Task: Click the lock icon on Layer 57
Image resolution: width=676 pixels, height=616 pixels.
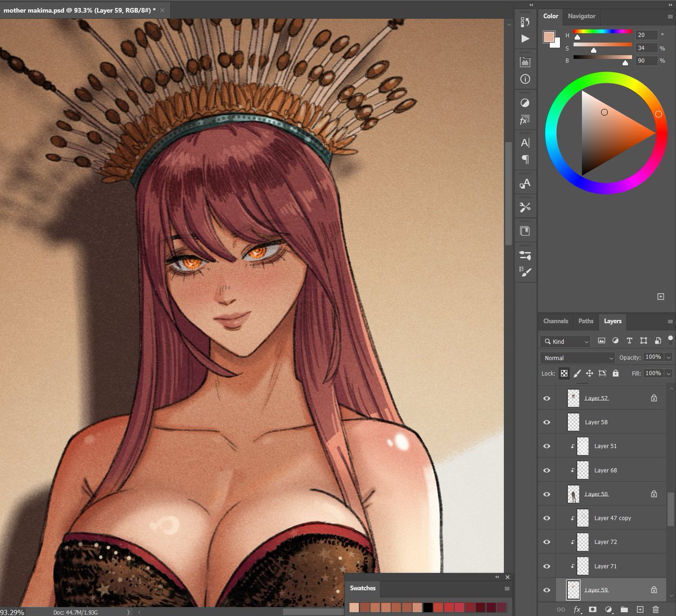Action: click(654, 398)
